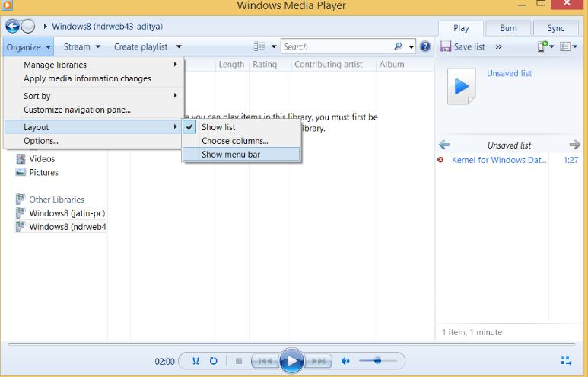Image resolution: width=588 pixels, height=377 pixels.
Task: Click the Unsaved list link
Action: (509, 74)
